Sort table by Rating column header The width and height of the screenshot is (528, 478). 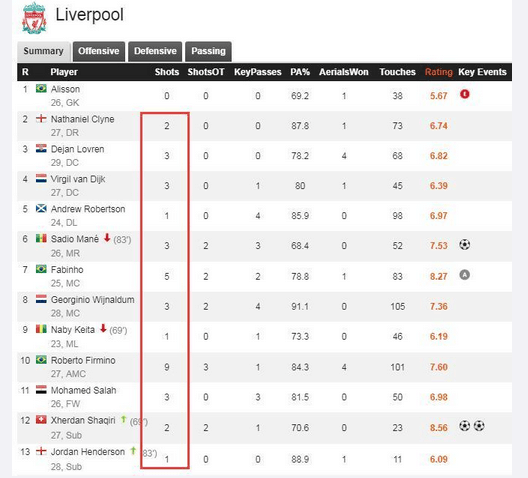tap(438, 72)
